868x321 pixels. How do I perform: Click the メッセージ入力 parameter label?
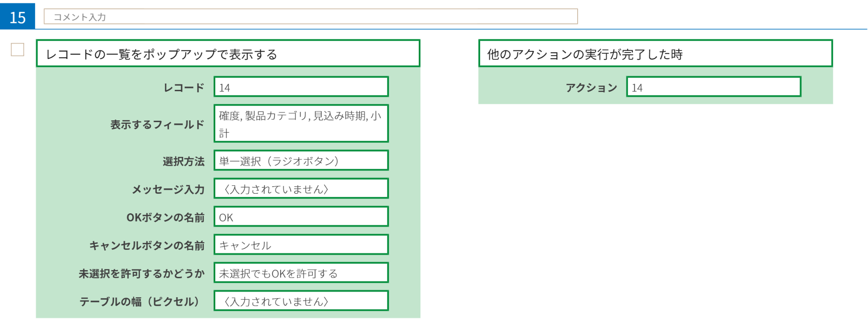[168, 189]
